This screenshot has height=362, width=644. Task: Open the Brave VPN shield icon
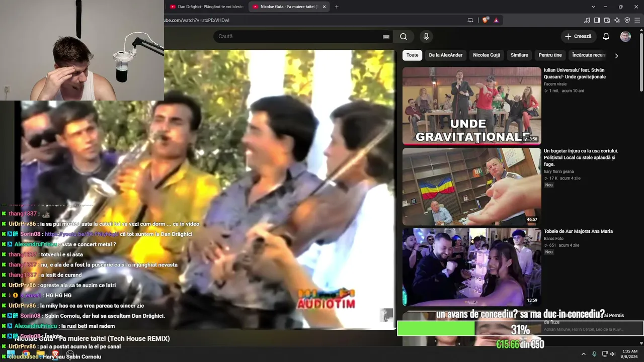click(627, 20)
